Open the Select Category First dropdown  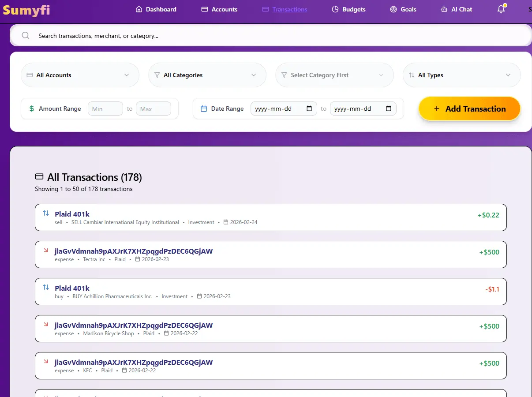[334, 75]
